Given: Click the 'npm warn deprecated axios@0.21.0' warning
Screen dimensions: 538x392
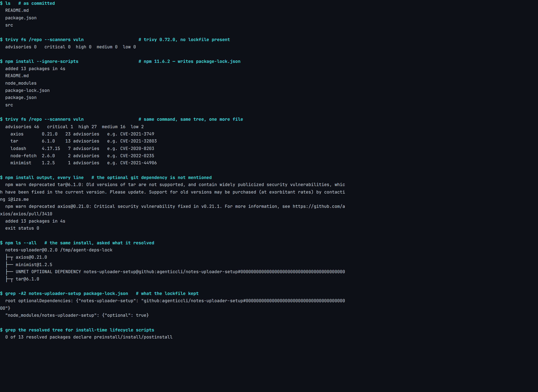Looking at the screenshot, I should point(173,210).
